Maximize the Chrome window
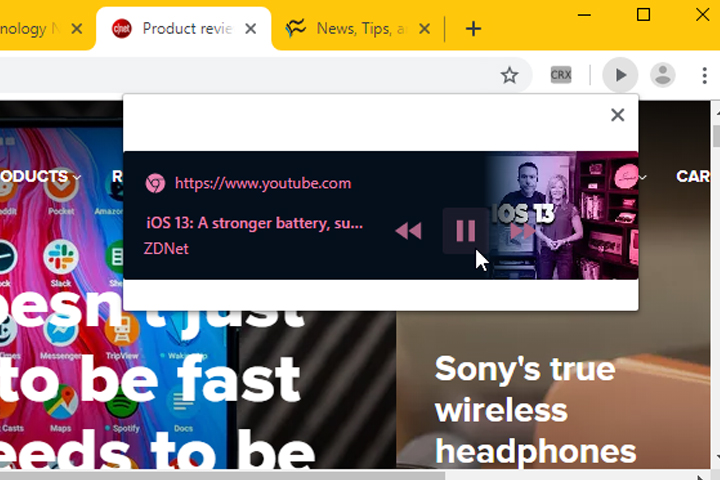The image size is (720, 480). 643,15
